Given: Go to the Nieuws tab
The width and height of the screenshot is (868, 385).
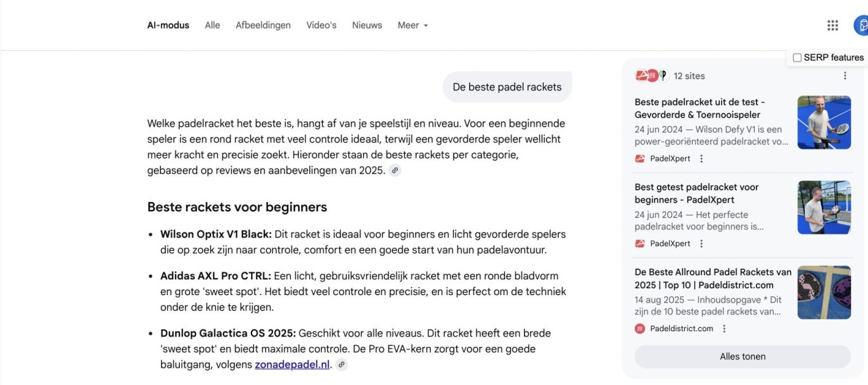Looking at the screenshot, I should tap(367, 25).
